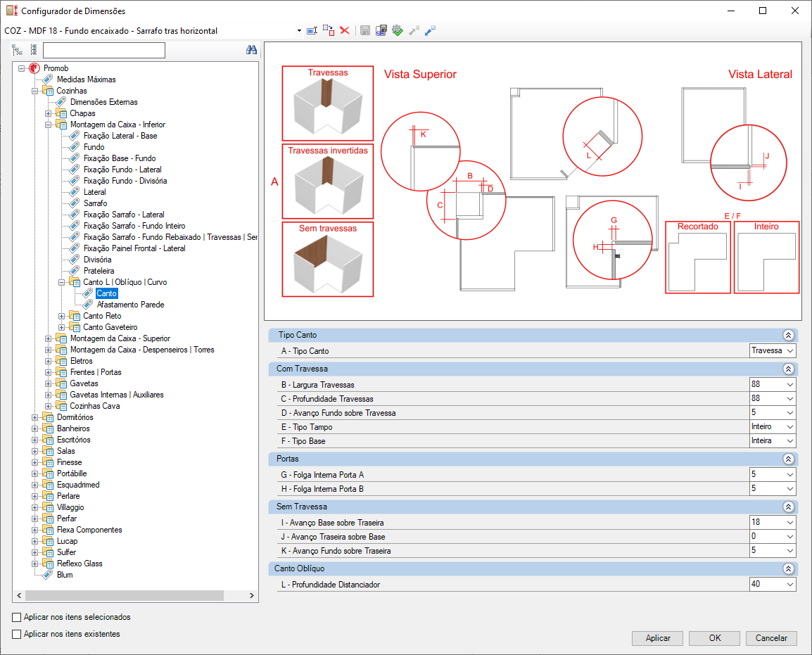
Task: Select the Frentes | Portas folder
Action: click(96, 372)
